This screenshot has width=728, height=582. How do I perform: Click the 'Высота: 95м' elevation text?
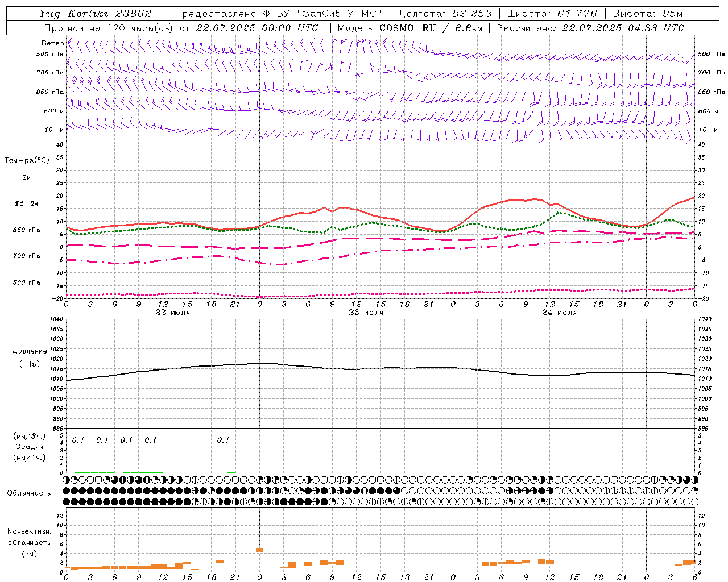tap(648, 14)
